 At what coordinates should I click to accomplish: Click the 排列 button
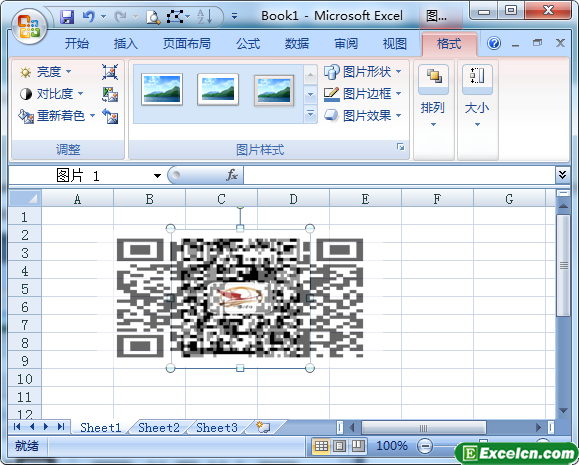click(x=433, y=97)
